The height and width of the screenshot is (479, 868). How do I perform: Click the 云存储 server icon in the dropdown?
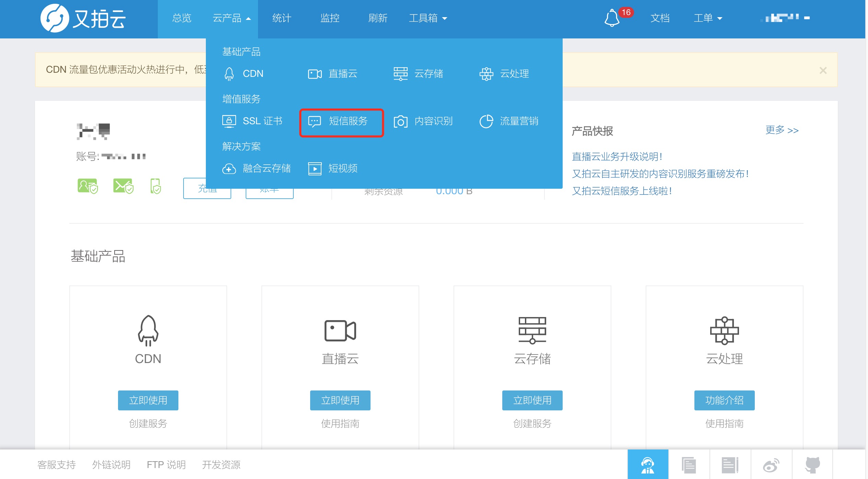[400, 74]
